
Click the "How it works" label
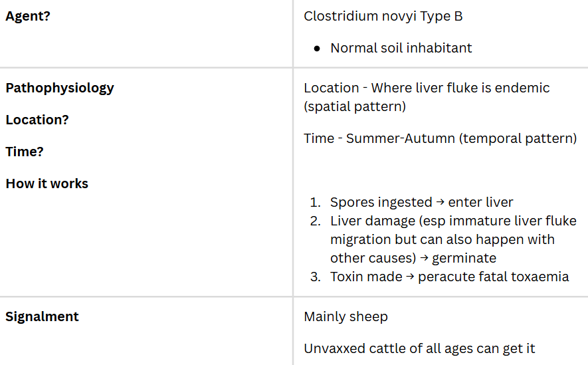point(47,183)
